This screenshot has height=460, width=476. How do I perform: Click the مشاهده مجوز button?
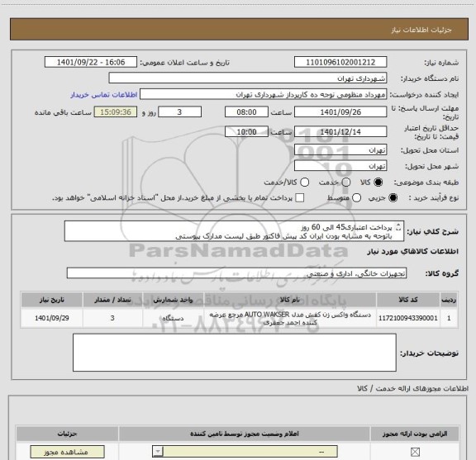point(68,452)
